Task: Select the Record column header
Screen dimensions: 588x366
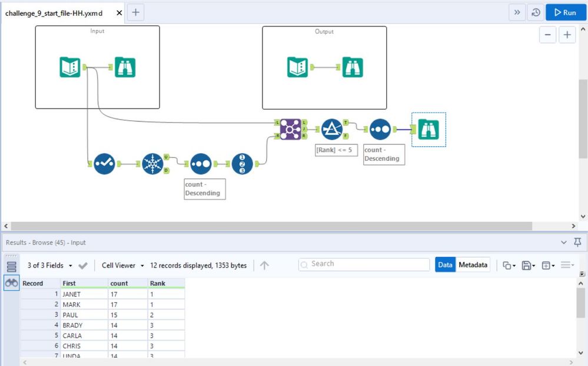Action: (40, 283)
